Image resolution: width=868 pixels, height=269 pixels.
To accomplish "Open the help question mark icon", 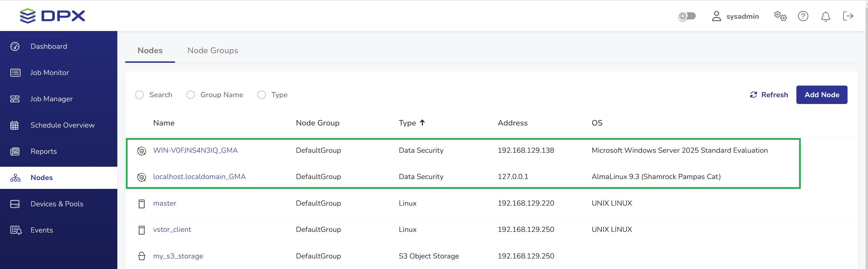I will point(803,16).
